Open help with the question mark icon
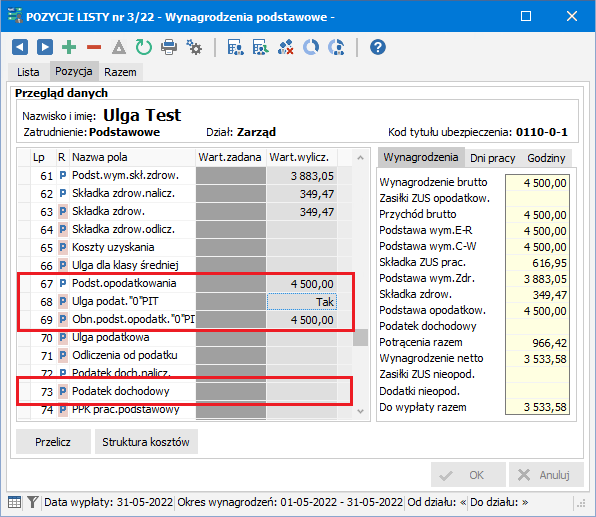 click(x=378, y=48)
